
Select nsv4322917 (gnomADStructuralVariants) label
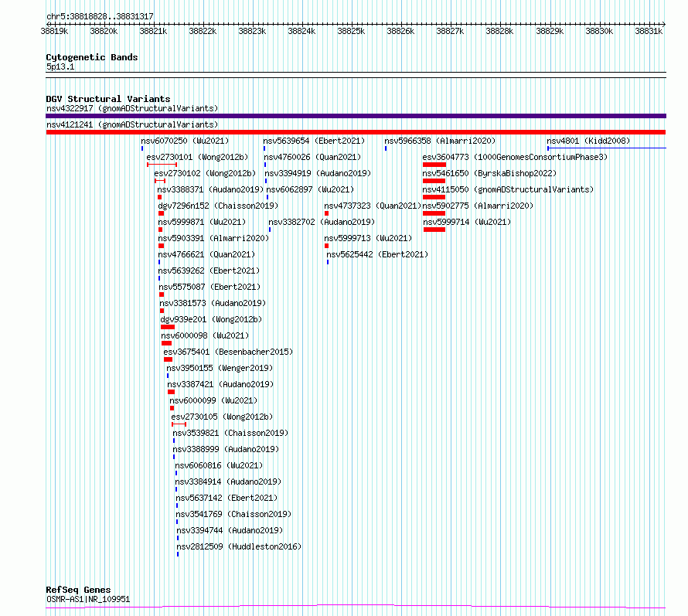click(x=132, y=108)
